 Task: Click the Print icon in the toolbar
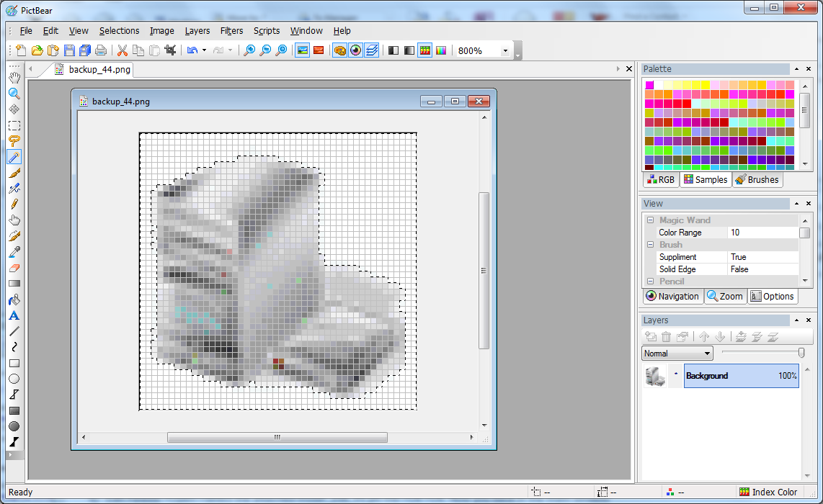click(x=101, y=50)
